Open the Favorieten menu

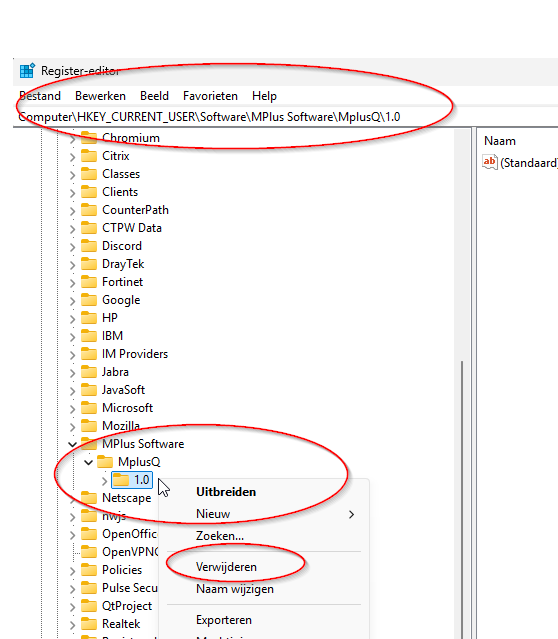[210, 96]
